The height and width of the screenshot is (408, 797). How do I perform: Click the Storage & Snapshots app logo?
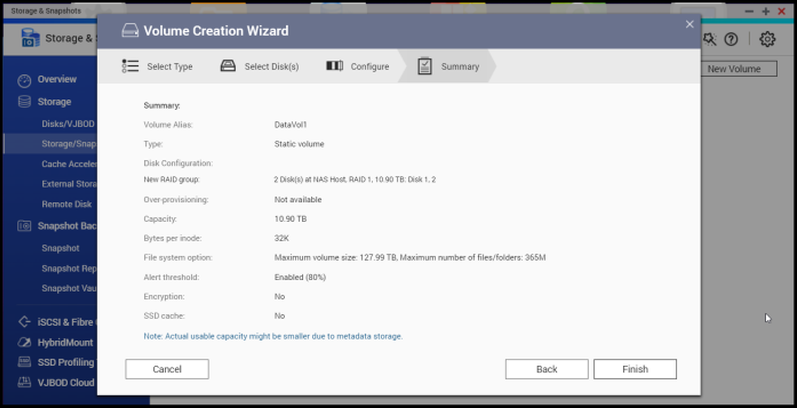[30, 38]
